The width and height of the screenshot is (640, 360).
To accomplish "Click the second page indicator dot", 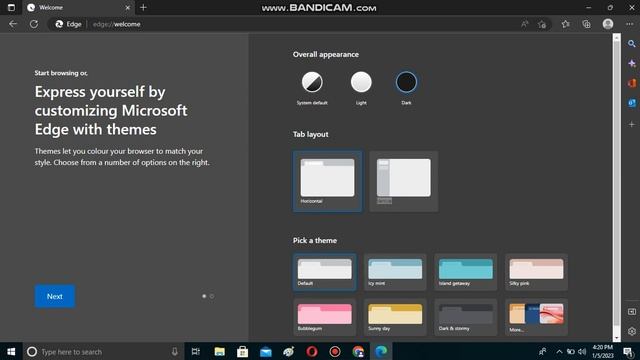I will pyautogui.click(x=212, y=296).
